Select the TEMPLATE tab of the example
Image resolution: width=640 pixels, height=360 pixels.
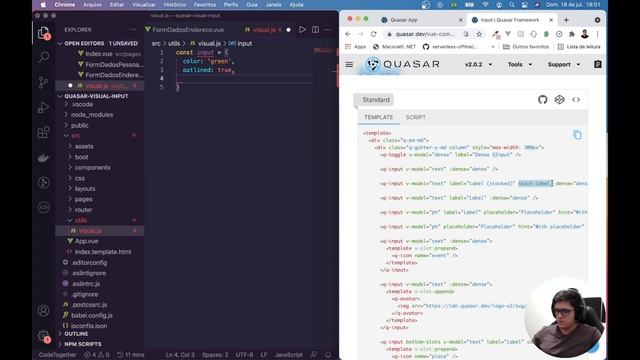point(378,117)
